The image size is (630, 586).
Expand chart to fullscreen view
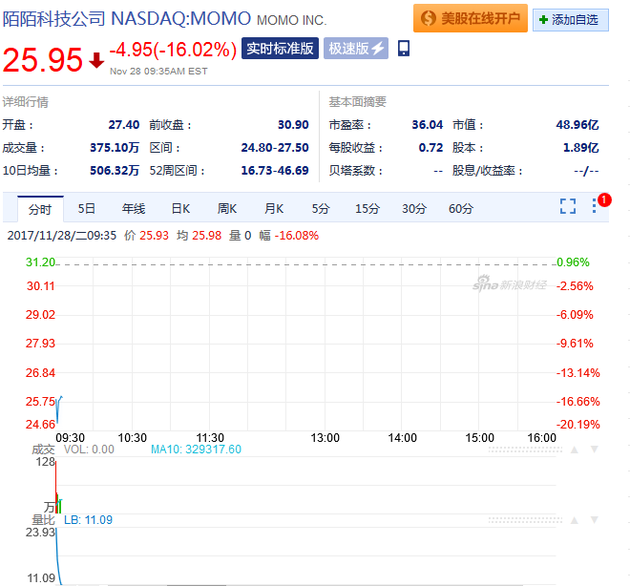click(x=568, y=206)
